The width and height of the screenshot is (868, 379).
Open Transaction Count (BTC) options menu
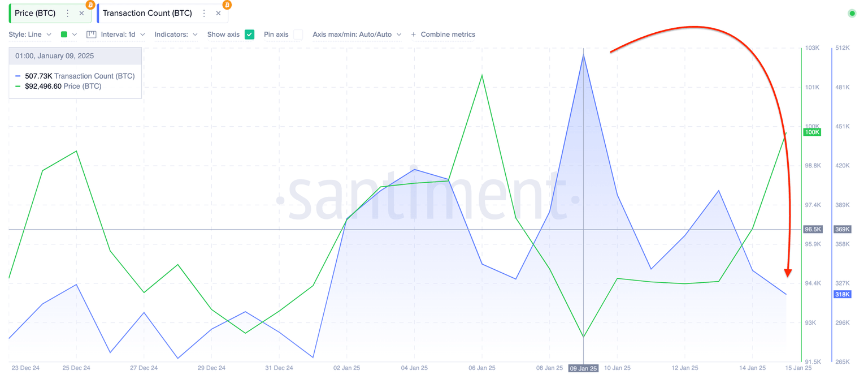[204, 13]
